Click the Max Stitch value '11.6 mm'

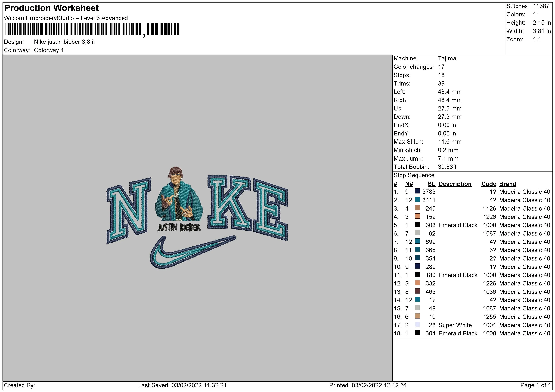click(x=450, y=142)
